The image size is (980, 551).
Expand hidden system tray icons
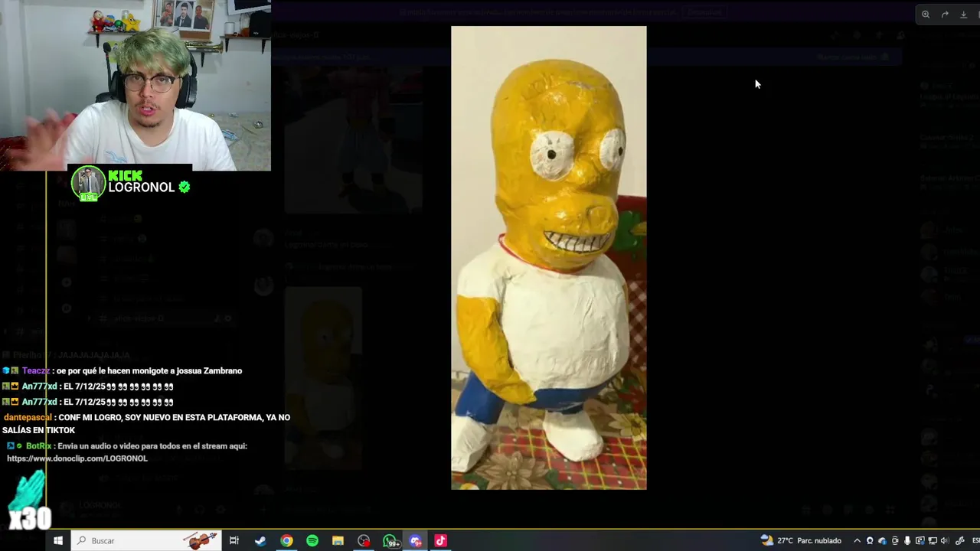coord(857,540)
